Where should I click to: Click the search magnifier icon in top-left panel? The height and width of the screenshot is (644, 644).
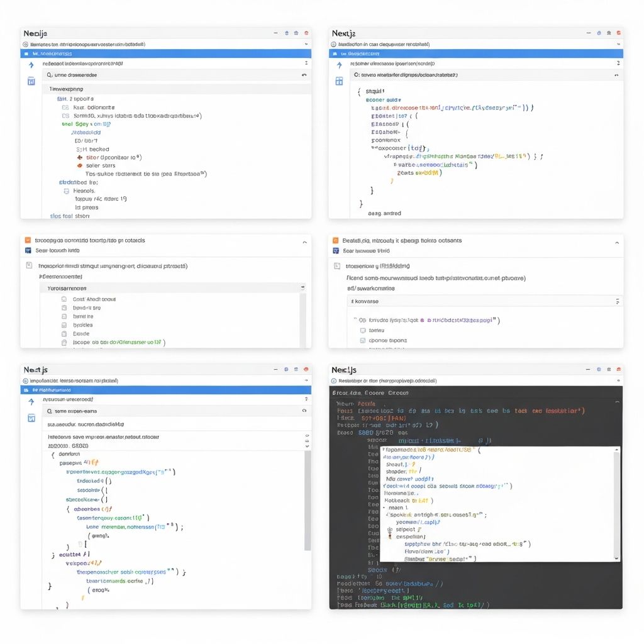click(x=49, y=75)
